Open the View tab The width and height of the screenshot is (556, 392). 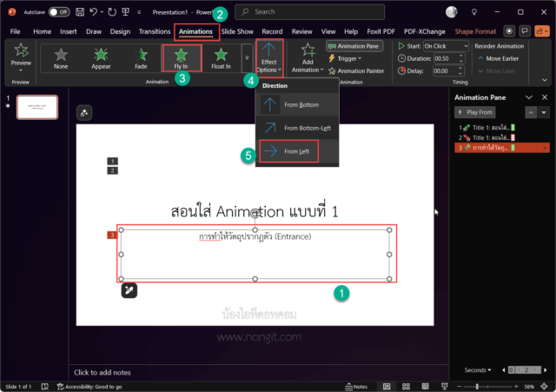point(328,31)
